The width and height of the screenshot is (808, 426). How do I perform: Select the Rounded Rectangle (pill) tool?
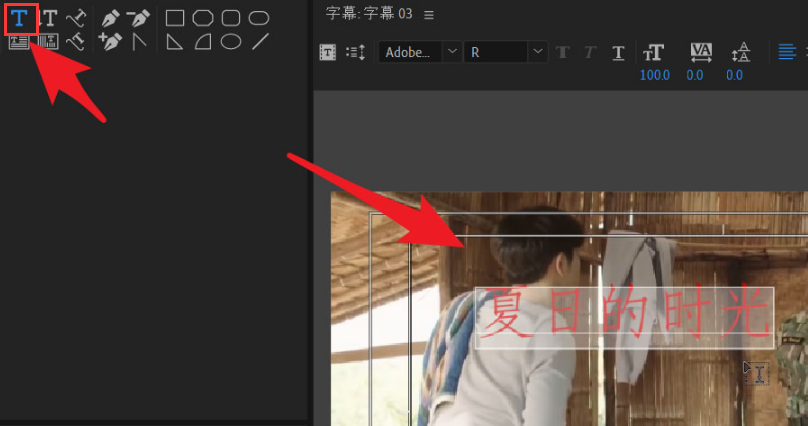point(259,19)
